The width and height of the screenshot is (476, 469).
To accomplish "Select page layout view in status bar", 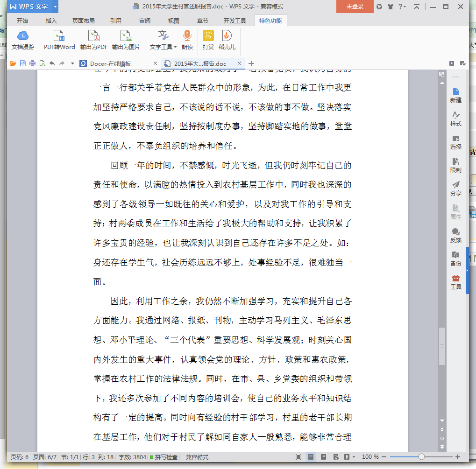I will [x=311, y=457].
